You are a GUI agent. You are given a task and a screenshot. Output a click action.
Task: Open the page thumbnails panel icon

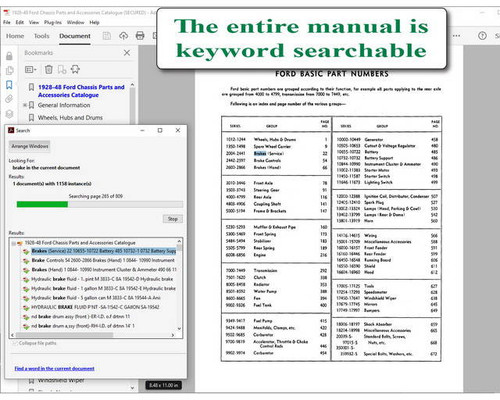9,70
